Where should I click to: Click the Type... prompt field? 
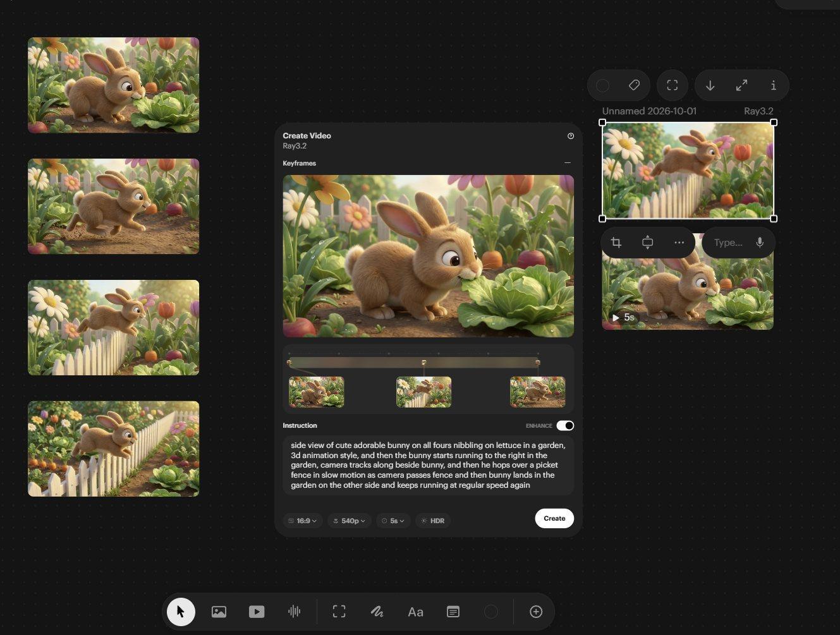pyautogui.click(x=728, y=243)
